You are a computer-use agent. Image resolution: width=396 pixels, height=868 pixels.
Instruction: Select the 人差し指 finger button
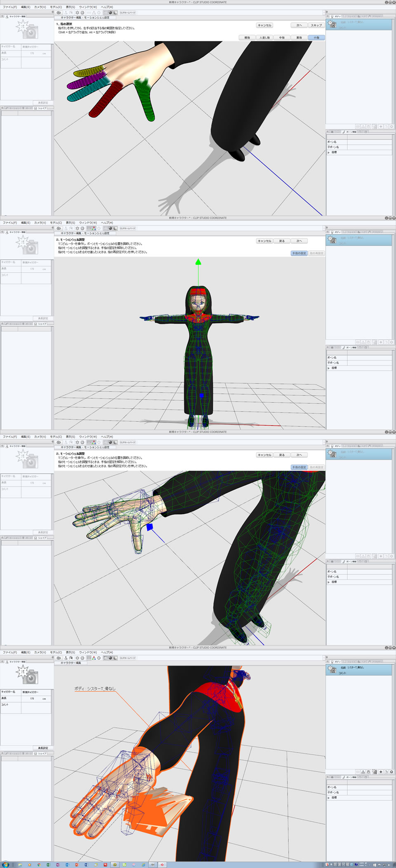coord(264,38)
